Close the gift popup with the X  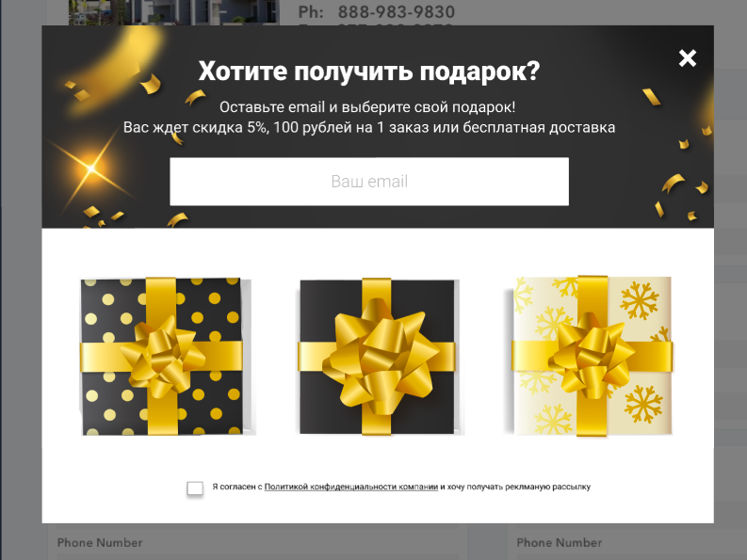pos(687,58)
